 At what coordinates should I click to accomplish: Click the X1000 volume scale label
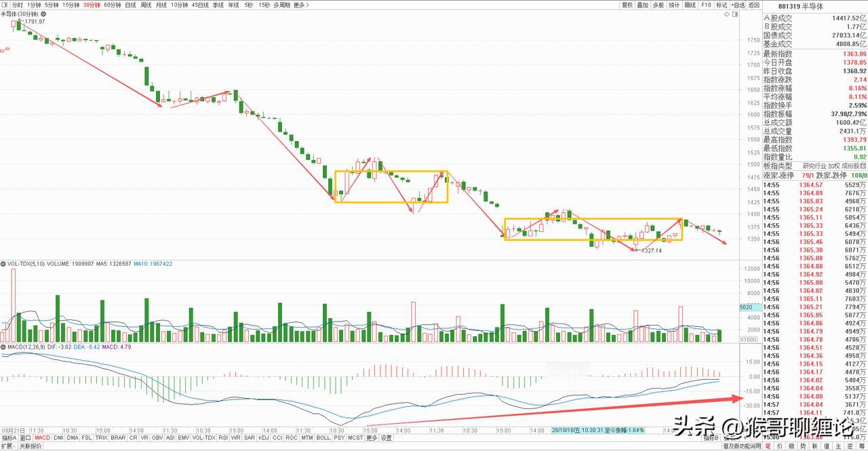click(747, 340)
